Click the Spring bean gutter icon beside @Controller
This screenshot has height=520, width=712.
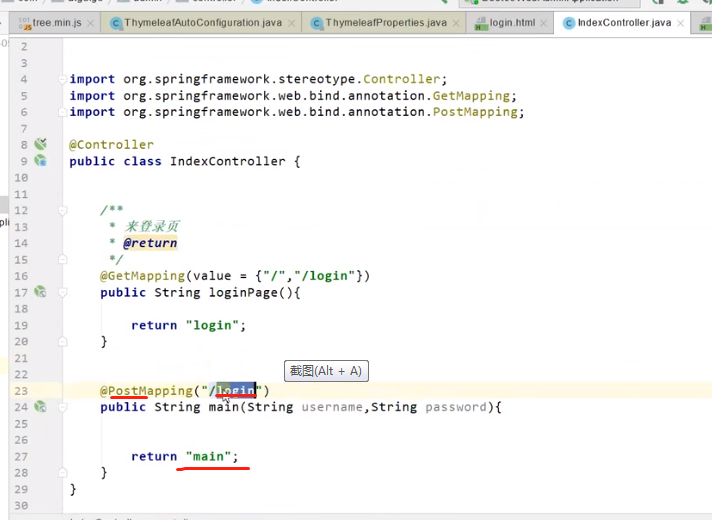pyautogui.click(x=41, y=144)
